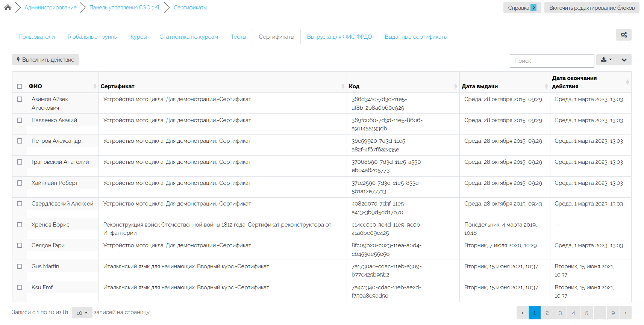
Task: Tick the Хренов Борис row checkbox
Action: [20, 225]
